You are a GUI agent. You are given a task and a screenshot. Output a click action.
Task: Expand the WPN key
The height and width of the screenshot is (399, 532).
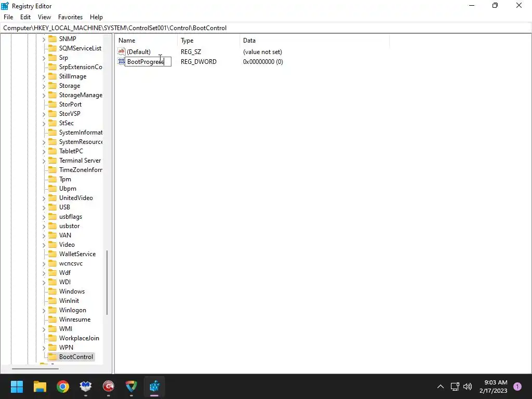[x=44, y=348]
